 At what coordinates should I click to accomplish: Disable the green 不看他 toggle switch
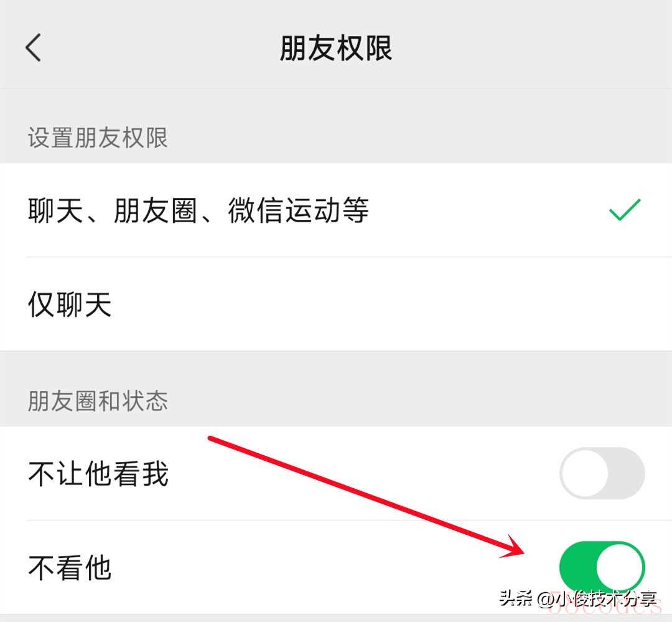click(x=602, y=567)
